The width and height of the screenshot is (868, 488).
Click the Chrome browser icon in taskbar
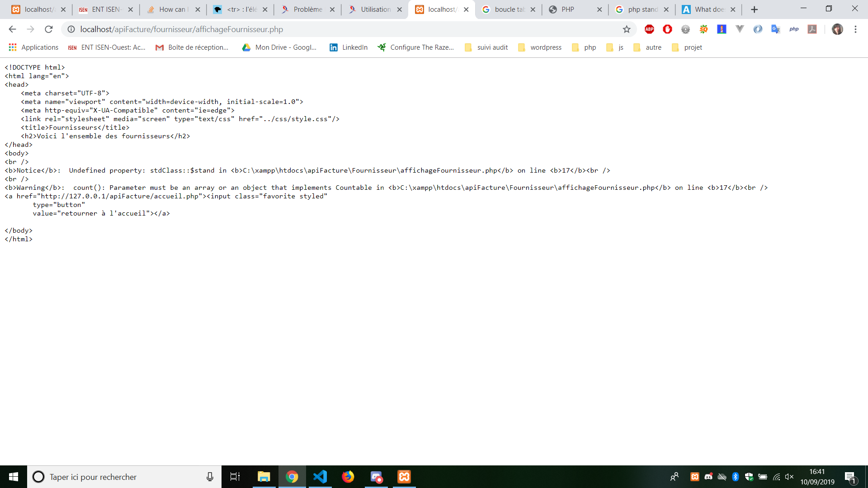point(292,477)
